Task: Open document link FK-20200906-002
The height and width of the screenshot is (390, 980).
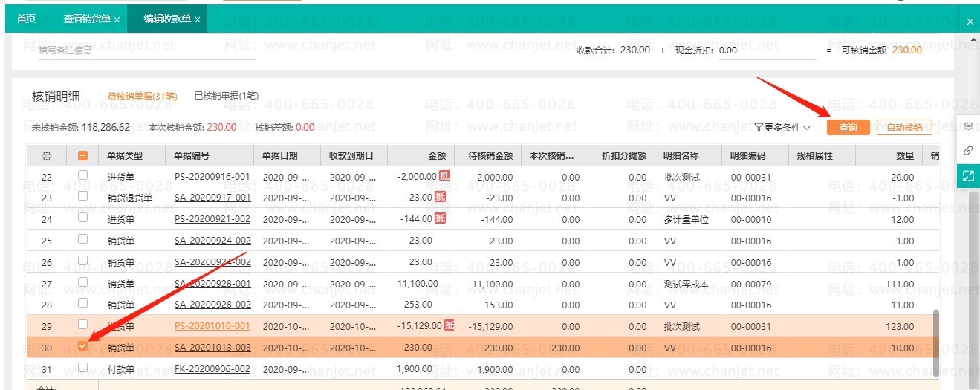Action: click(212, 369)
